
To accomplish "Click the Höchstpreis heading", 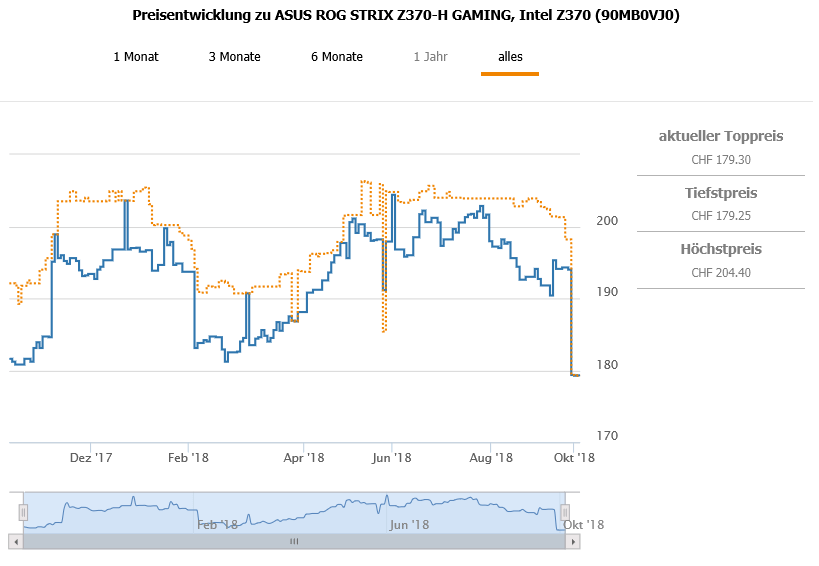I will pos(721,249).
